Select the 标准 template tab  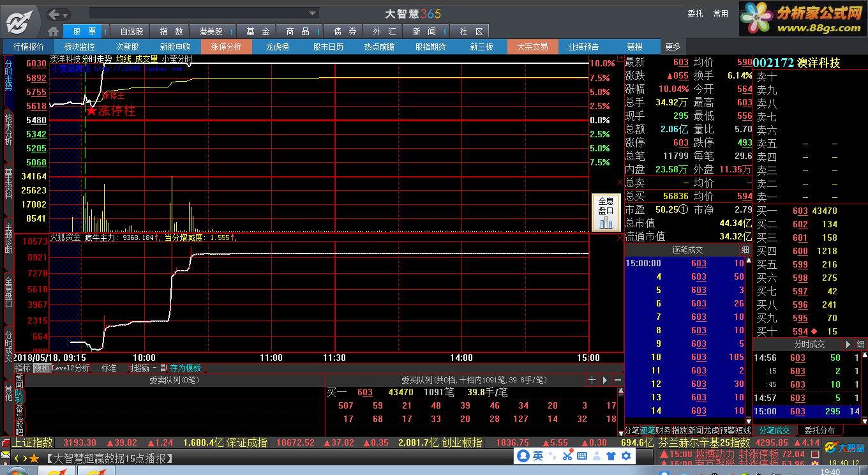[109, 368]
